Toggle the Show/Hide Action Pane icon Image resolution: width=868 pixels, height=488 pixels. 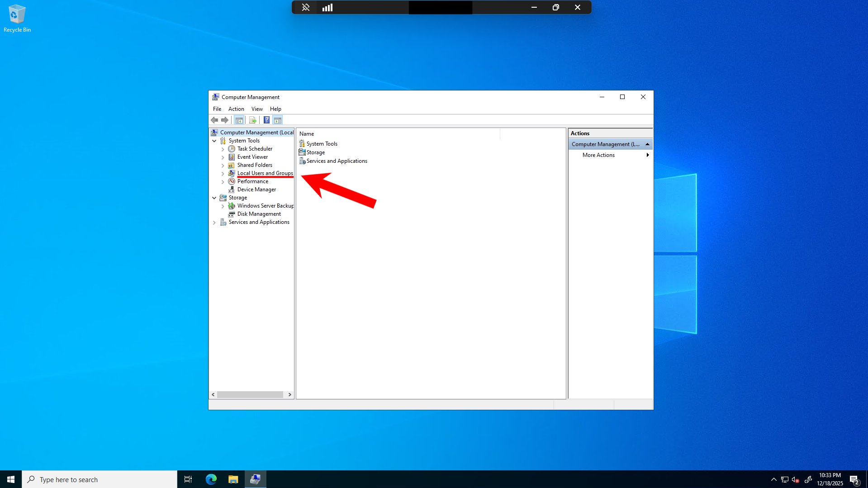click(x=278, y=120)
